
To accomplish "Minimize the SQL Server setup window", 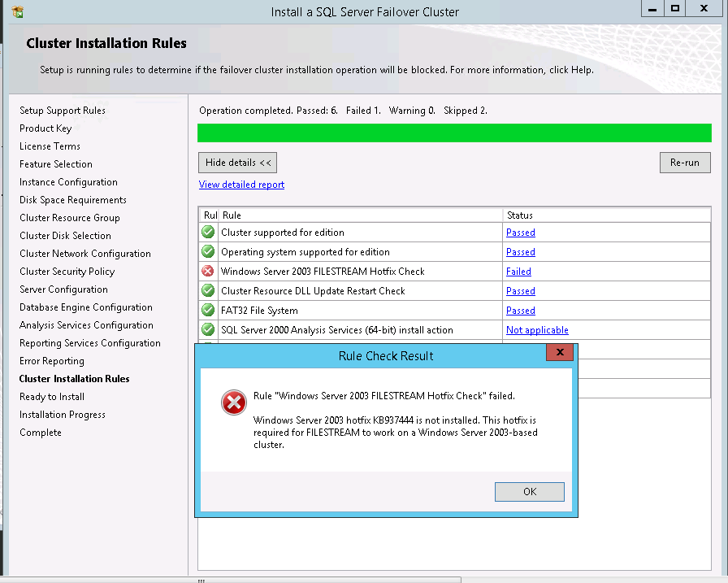I will [x=652, y=8].
